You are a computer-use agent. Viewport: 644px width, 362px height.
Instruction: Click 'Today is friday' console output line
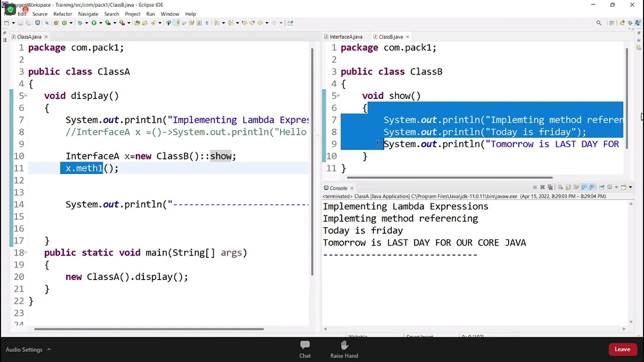(x=363, y=230)
